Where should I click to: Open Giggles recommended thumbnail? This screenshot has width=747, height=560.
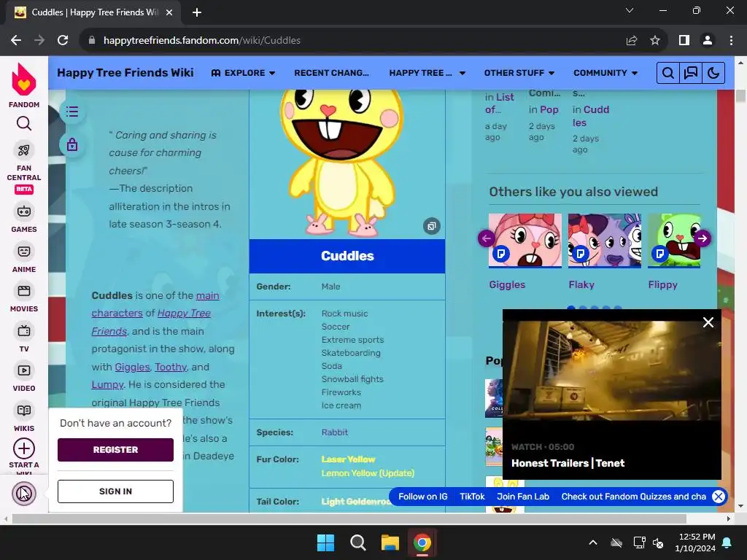tap(525, 241)
